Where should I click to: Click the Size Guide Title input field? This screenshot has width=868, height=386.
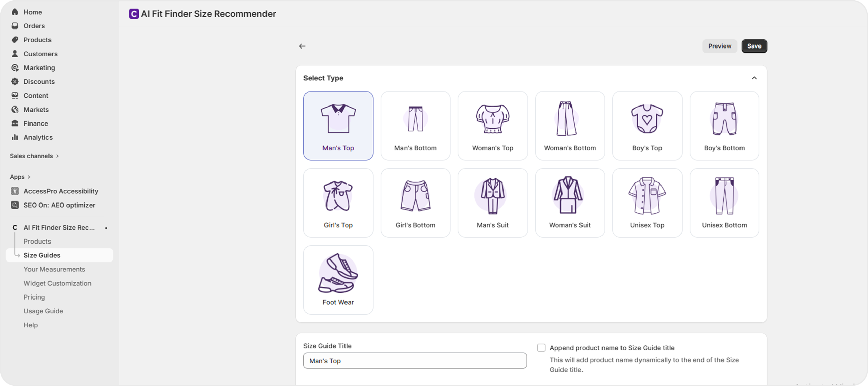415,361
